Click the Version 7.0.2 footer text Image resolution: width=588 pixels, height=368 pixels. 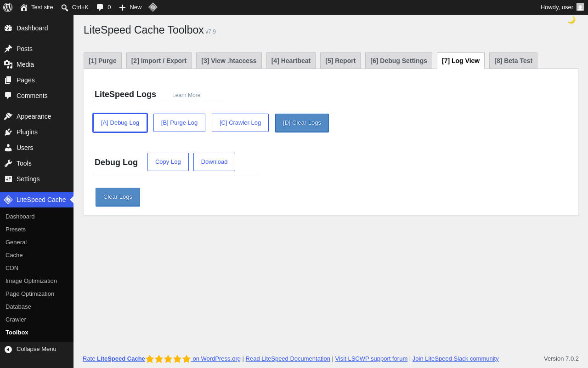561,359
